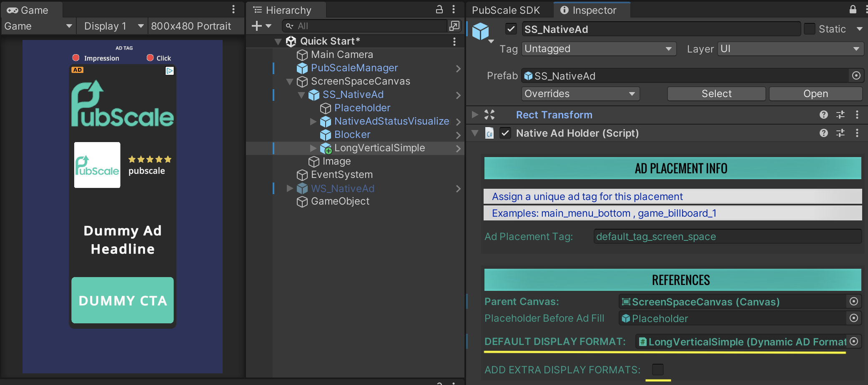This screenshot has width=868, height=385.
Task: Toggle SS_NativeAd active checkbox
Action: pyautogui.click(x=511, y=29)
